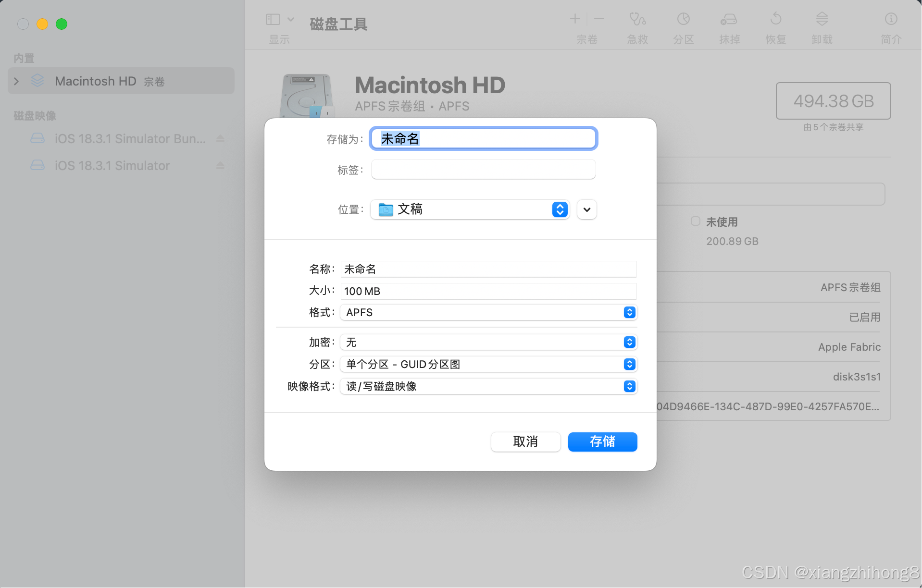Expand the save dialog with chevron button

pos(587,209)
